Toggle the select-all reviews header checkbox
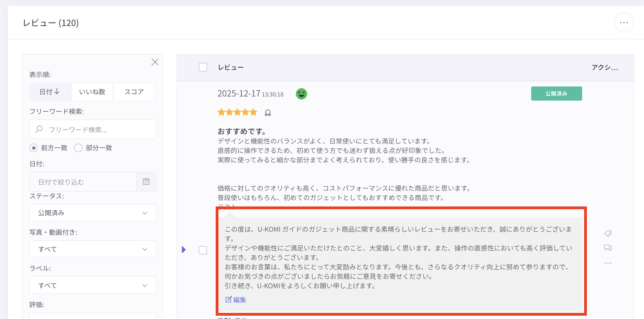This screenshot has height=319, width=644. click(203, 67)
